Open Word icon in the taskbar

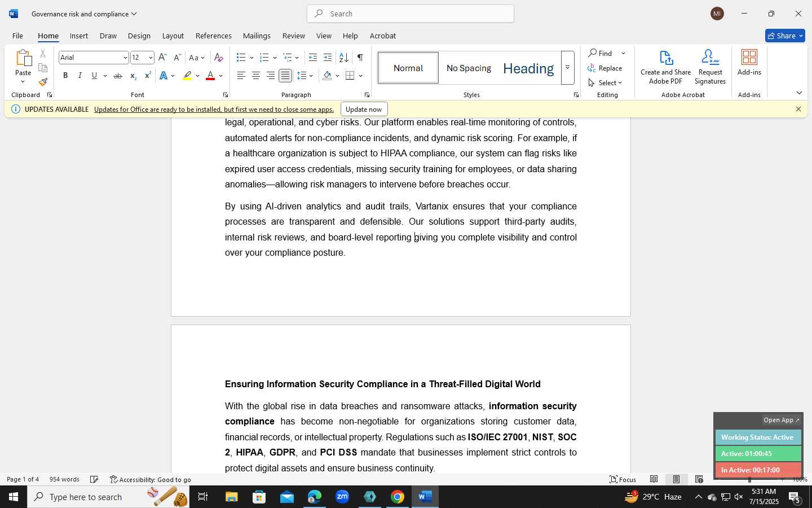tap(425, 497)
